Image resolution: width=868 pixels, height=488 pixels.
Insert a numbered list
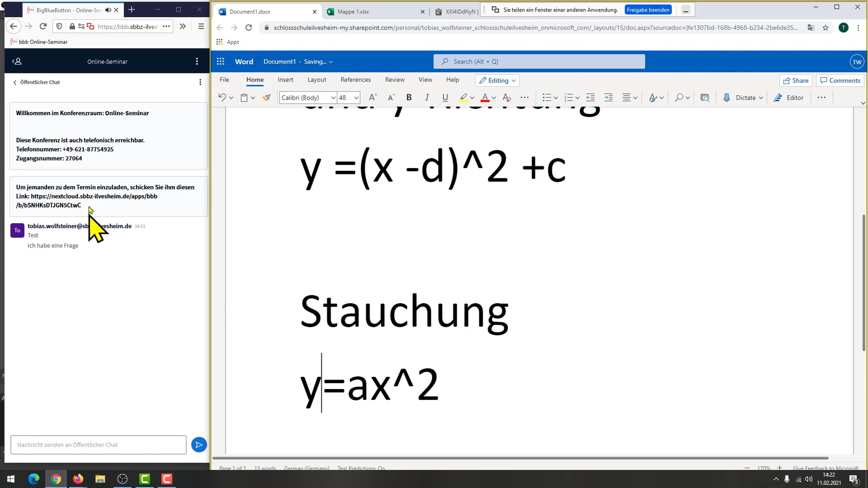568,98
